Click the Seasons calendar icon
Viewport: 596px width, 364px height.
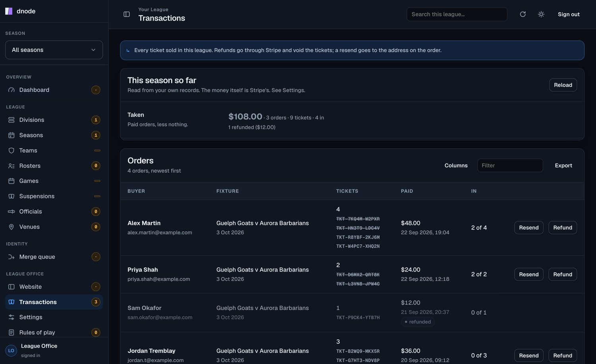12,135
